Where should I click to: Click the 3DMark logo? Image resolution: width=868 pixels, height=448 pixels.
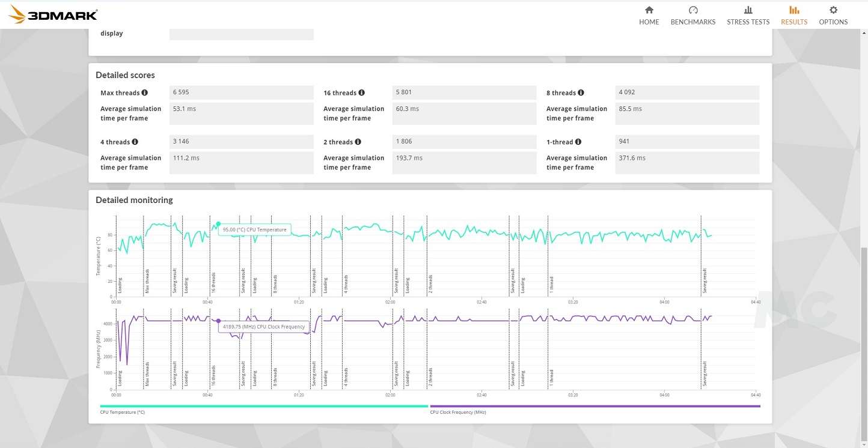click(x=53, y=14)
